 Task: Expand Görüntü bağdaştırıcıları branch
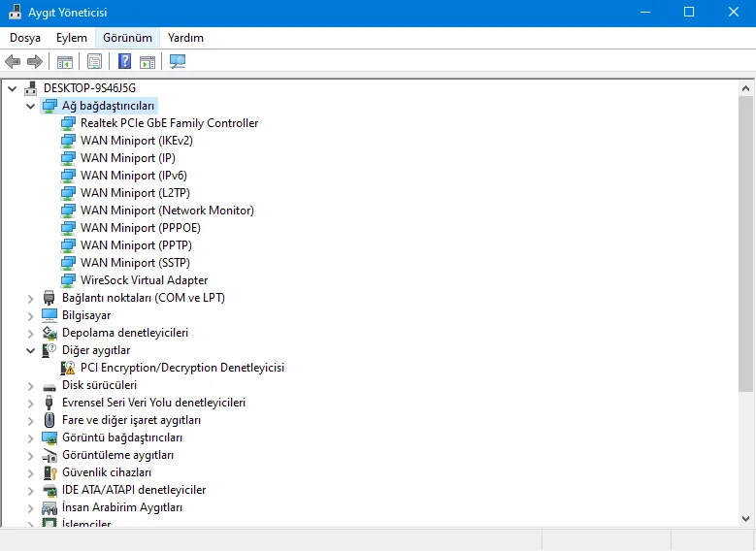(30, 438)
